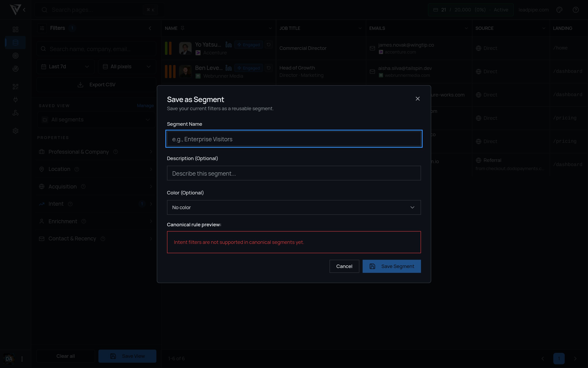Viewport: 588px width, 368px height.
Task: Click the Filters sliders icon
Action: coord(42,28)
